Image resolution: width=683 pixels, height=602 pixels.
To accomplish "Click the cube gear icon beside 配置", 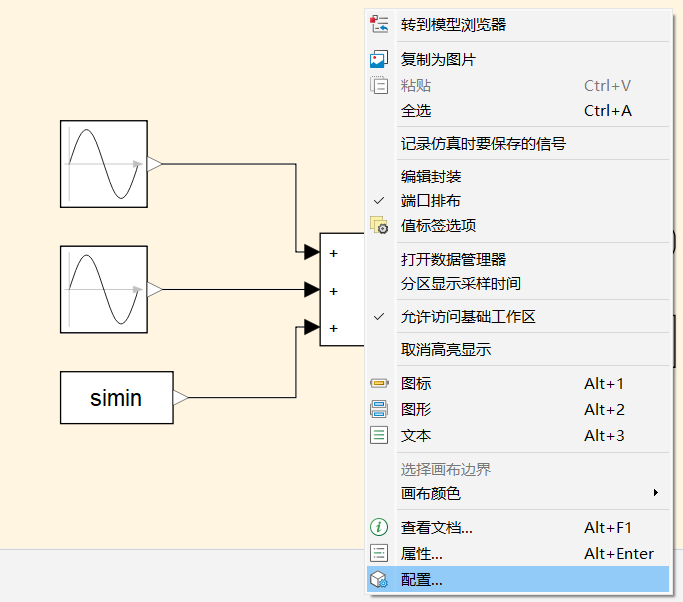I will click(379, 579).
